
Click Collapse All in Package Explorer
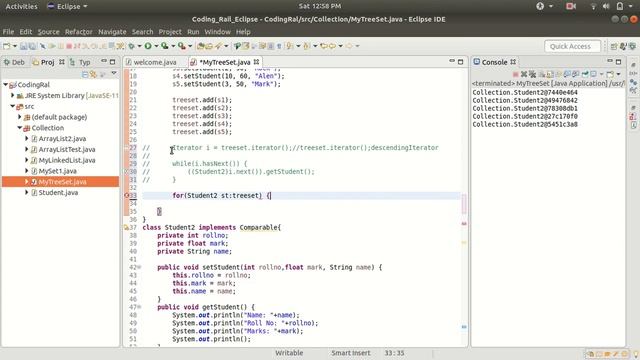pos(85,74)
